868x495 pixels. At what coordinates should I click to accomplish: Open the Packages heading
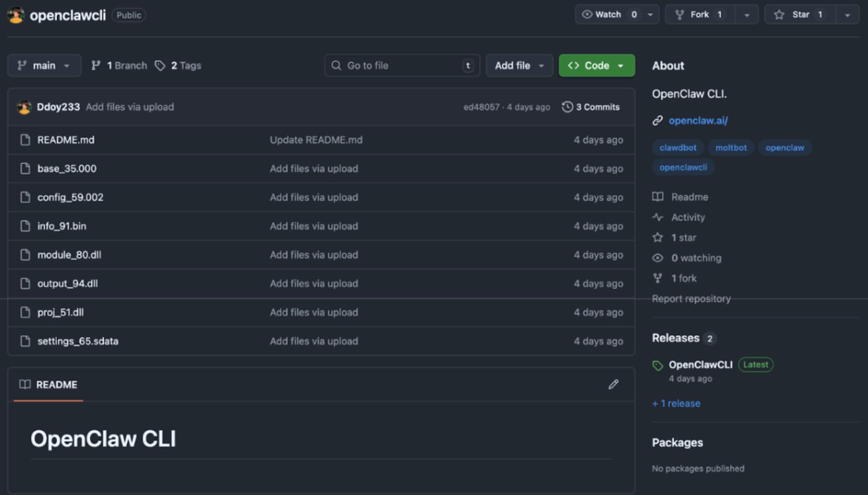point(677,443)
